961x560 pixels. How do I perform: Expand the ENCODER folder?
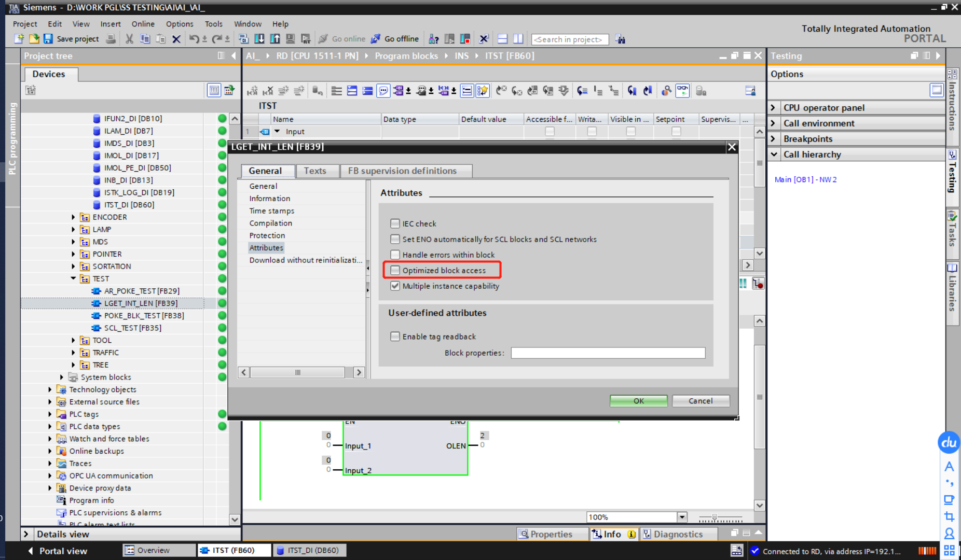(x=73, y=217)
